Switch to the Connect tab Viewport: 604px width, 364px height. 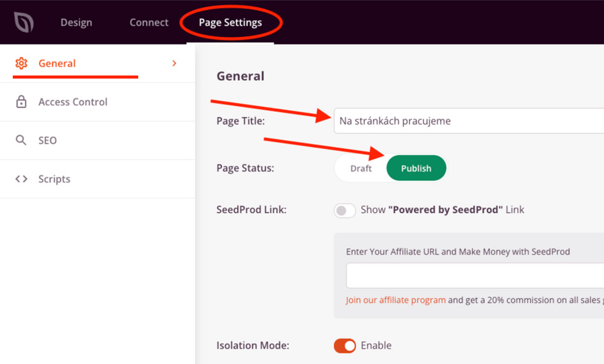tap(149, 22)
